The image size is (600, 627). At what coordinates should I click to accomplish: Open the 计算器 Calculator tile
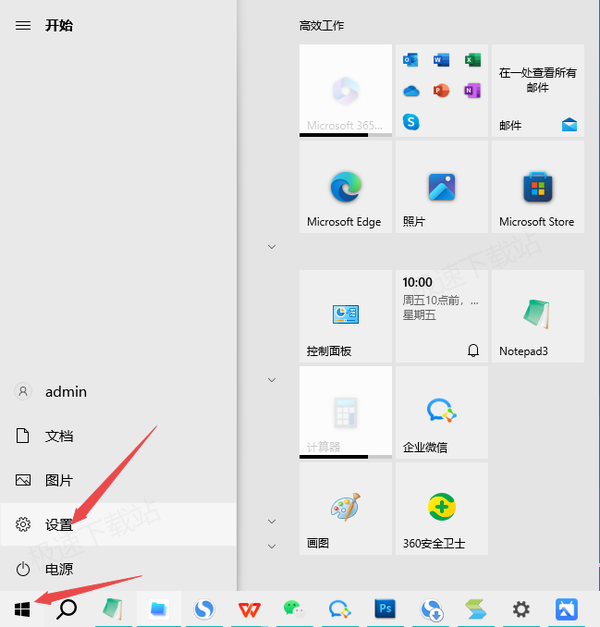(x=345, y=412)
